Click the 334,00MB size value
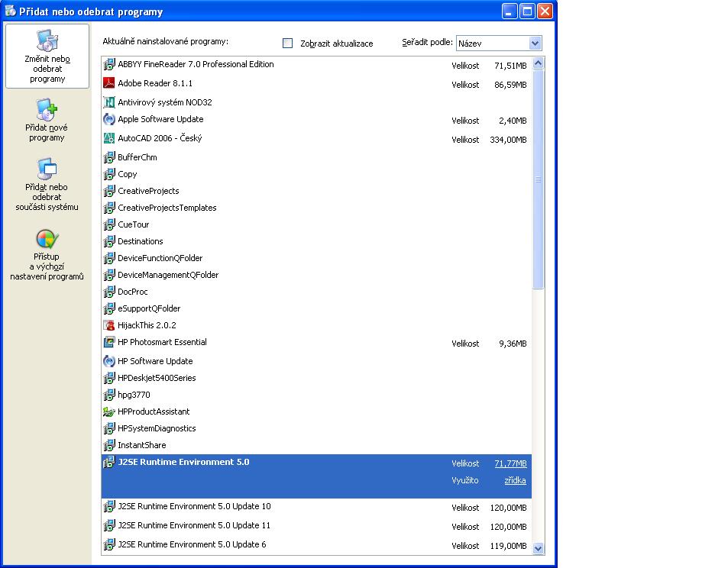Image resolution: width=728 pixels, height=568 pixels. 508,140
